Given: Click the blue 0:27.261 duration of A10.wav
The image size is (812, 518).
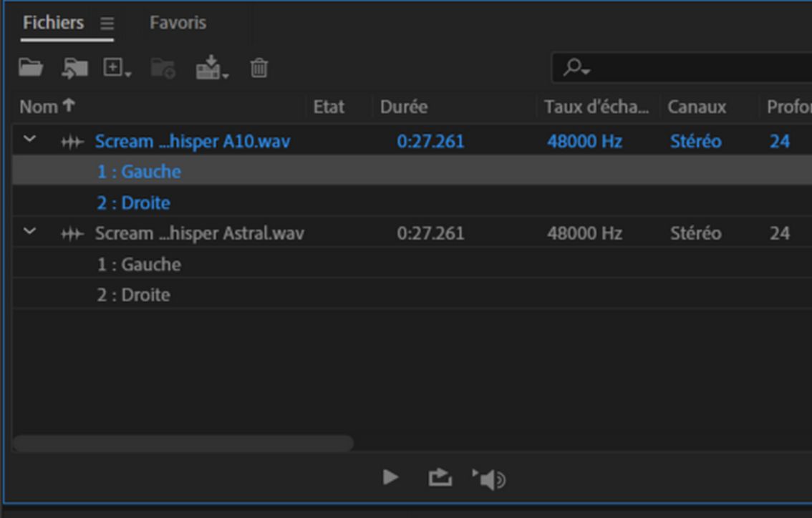Looking at the screenshot, I should (430, 141).
